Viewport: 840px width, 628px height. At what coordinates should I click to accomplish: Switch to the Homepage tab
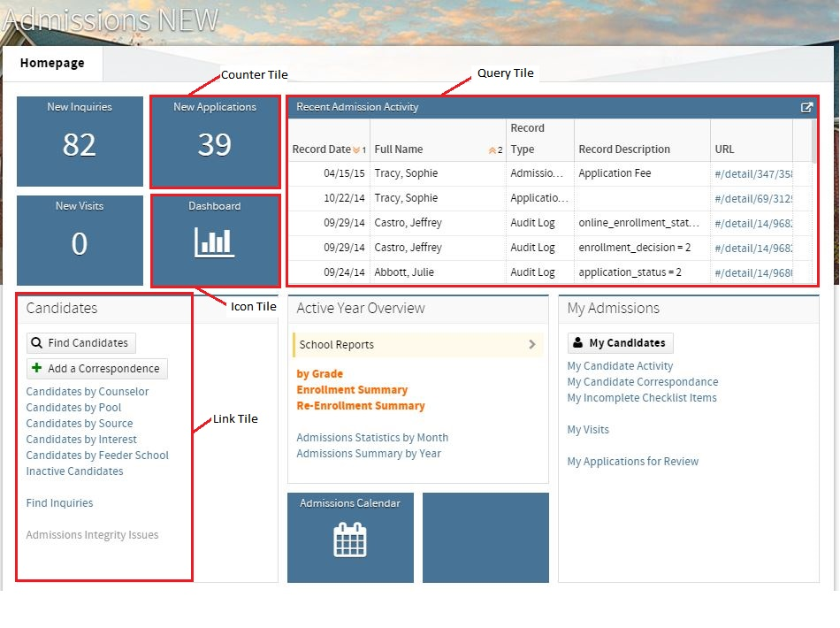tap(52, 63)
